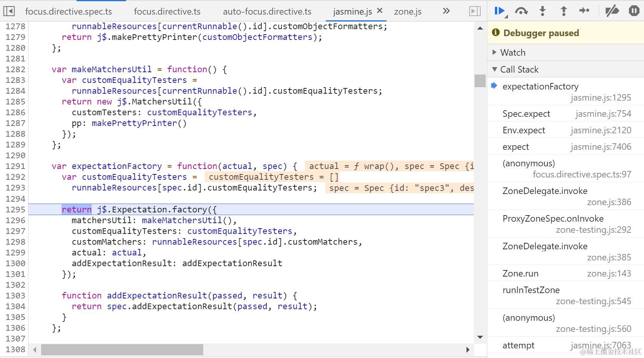
Task: Click makeMatchersUtil on line 1282
Action: click(x=112, y=69)
